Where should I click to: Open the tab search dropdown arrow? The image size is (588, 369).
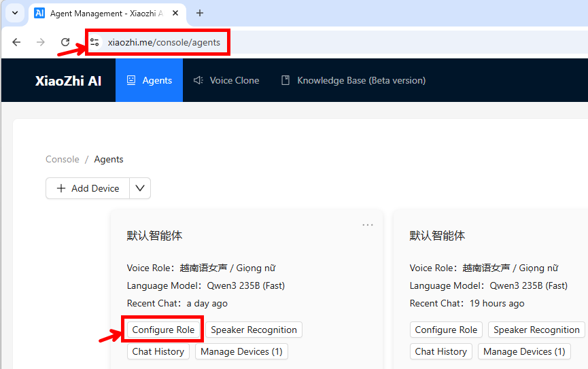[x=14, y=13]
